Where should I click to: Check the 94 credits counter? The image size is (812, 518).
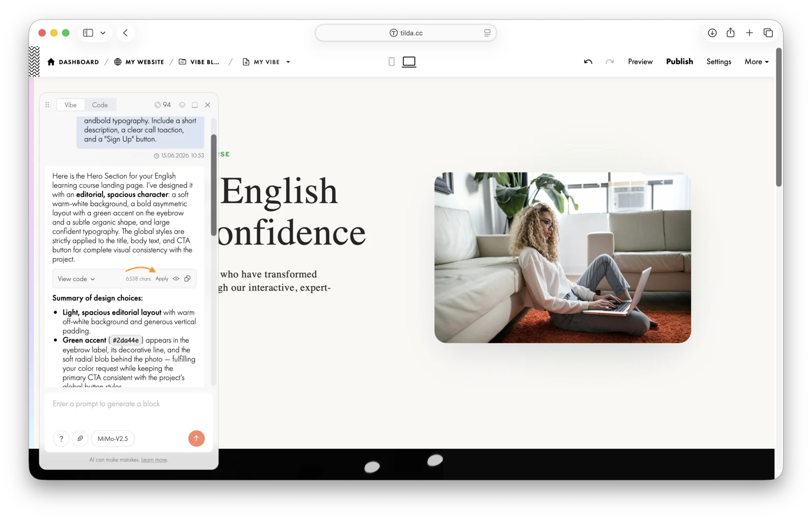pos(163,105)
